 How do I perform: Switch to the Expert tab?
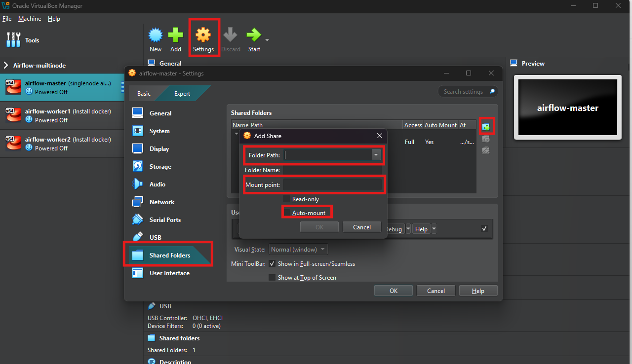click(182, 93)
